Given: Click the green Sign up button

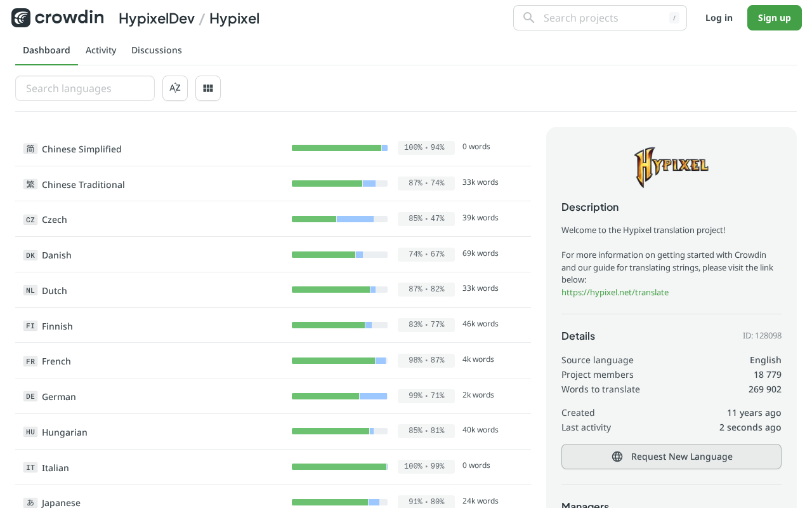Looking at the screenshot, I should coord(775,18).
